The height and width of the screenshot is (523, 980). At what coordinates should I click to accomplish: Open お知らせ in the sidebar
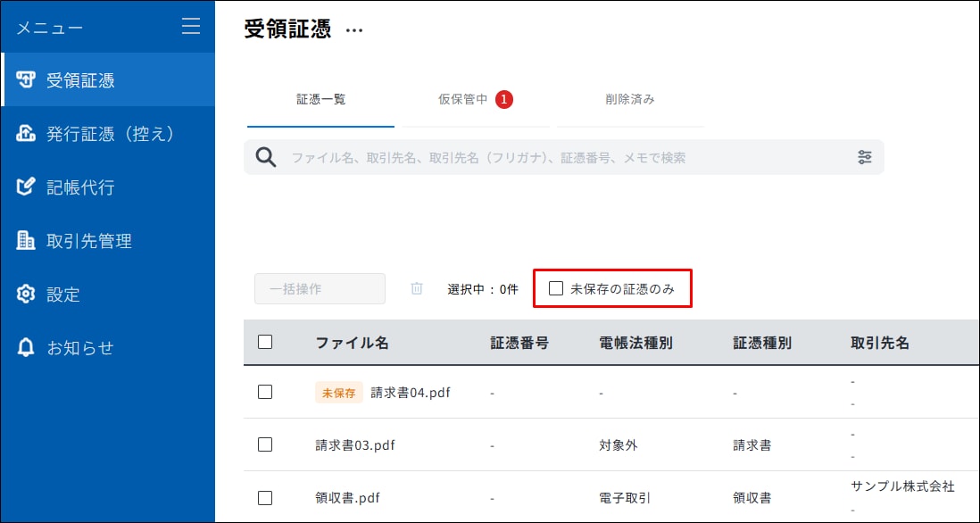point(107,347)
